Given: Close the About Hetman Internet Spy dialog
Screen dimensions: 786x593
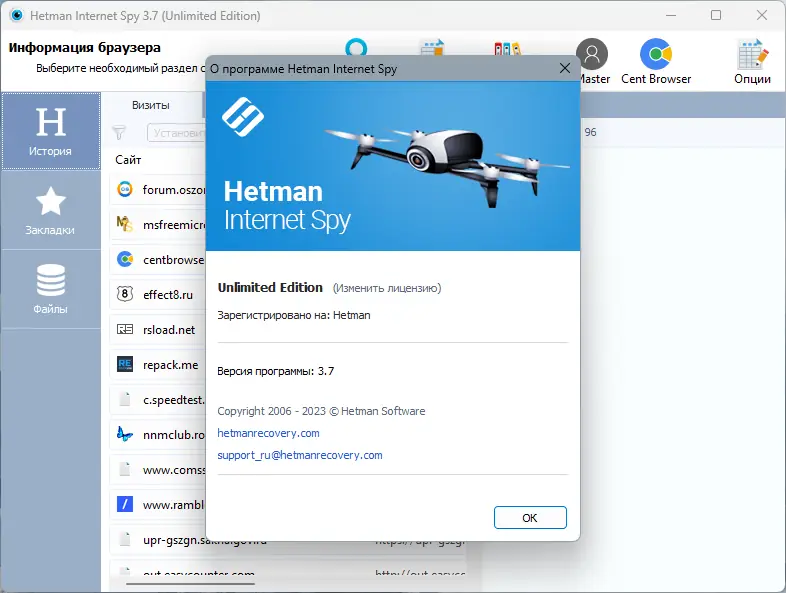Looking at the screenshot, I should coord(564,68).
